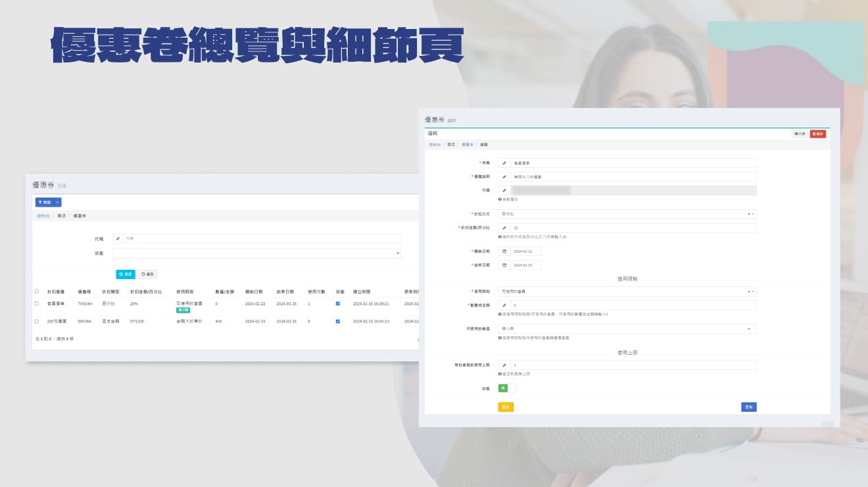Click the NT$200 discount cell

coord(137,321)
